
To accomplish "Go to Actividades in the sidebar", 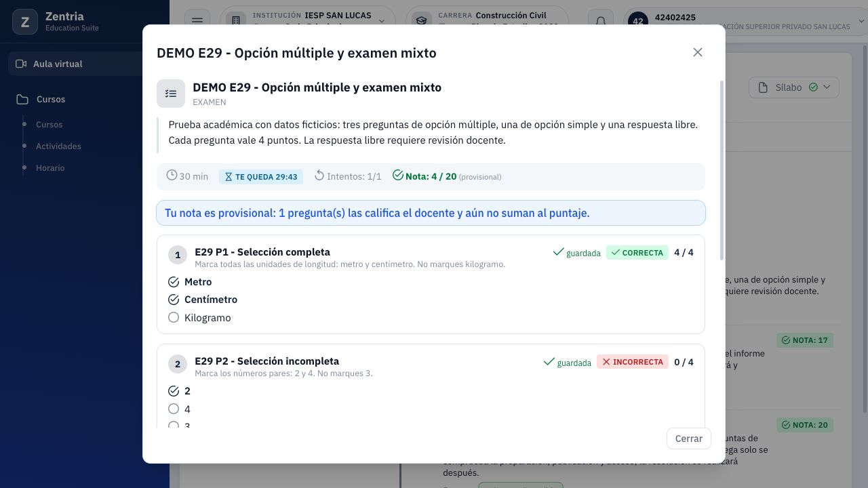I will (x=58, y=146).
